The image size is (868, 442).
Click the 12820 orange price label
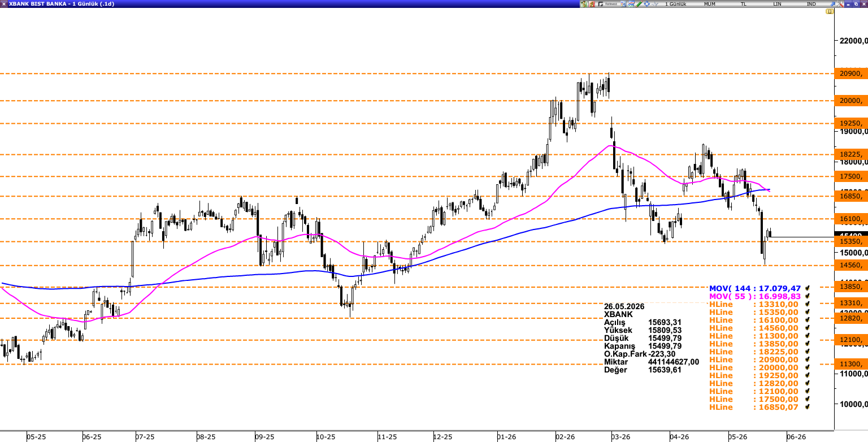coord(851,318)
